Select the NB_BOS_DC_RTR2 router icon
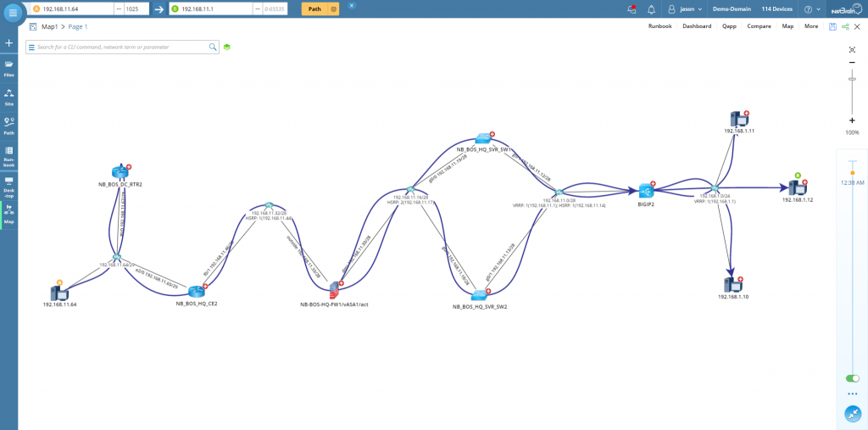 (x=119, y=172)
